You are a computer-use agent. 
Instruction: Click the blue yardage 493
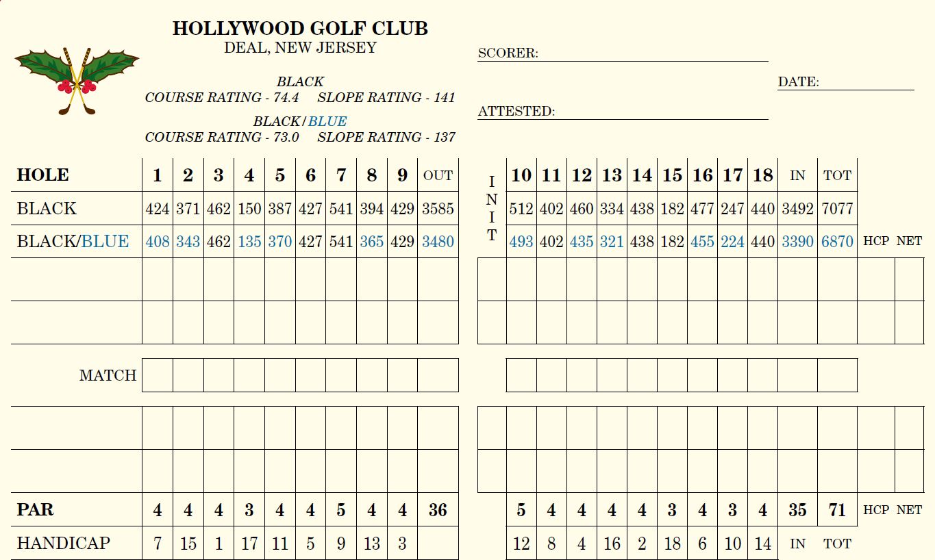pos(521,242)
